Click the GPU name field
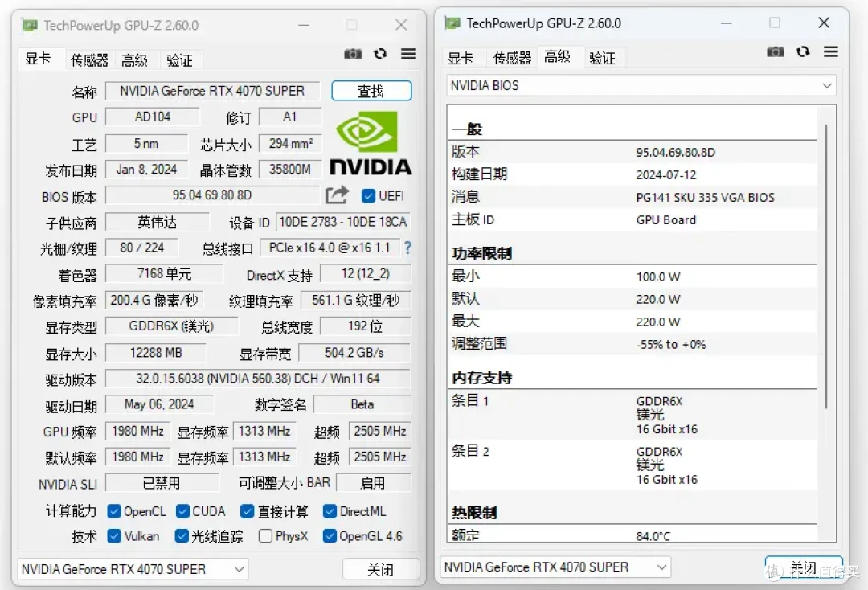The image size is (868, 590). (212, 91)
